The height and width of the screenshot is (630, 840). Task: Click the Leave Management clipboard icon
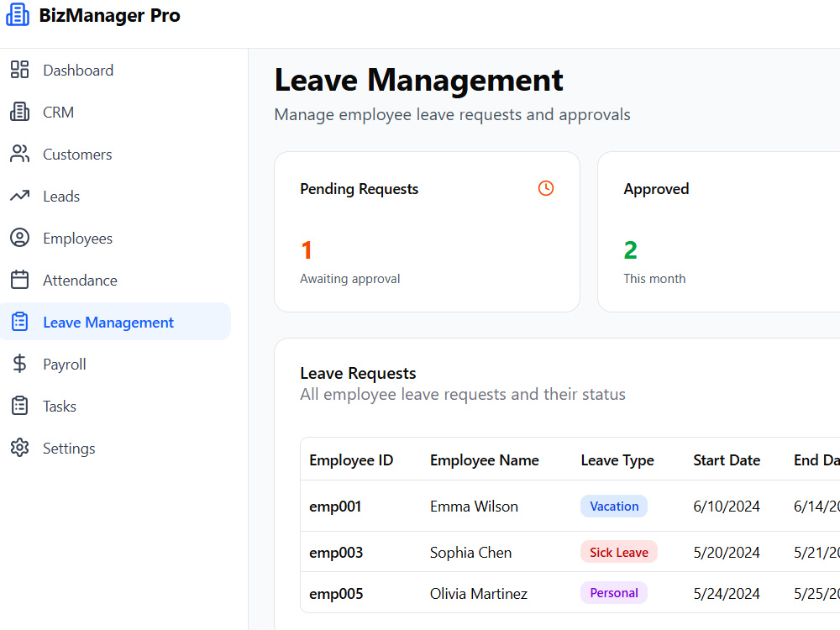point(20,322)
